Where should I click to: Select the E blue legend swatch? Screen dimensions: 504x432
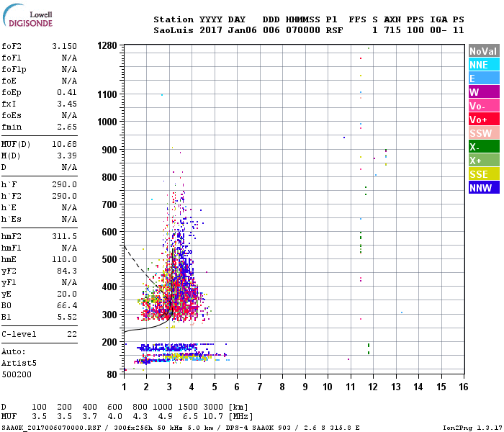pyautogui.click(x=484, y=78)
